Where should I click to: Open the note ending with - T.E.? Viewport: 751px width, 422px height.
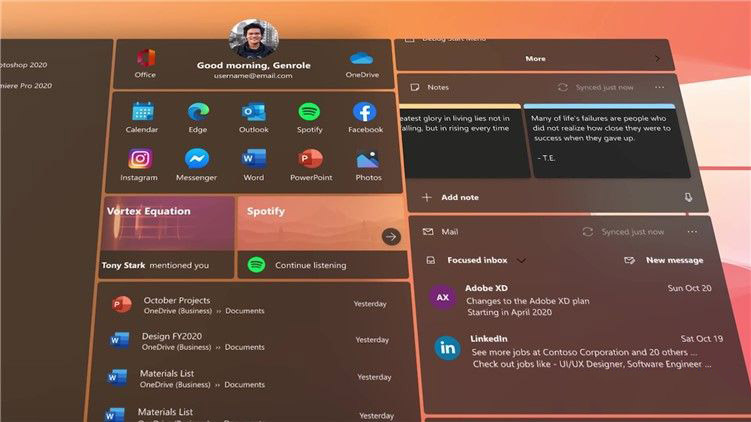(x=606, y=141)
